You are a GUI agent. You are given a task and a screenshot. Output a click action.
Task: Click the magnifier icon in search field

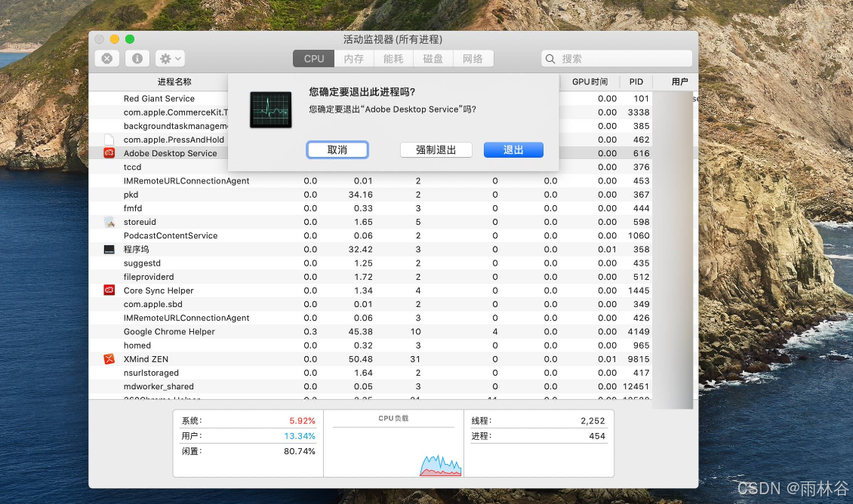point(550,59)
